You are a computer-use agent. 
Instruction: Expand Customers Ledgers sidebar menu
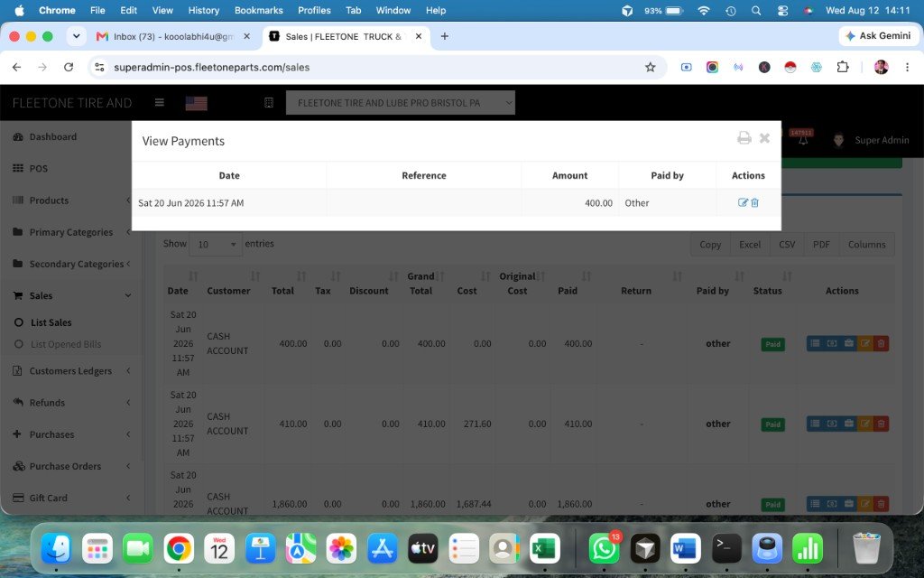tap(70, 370)
